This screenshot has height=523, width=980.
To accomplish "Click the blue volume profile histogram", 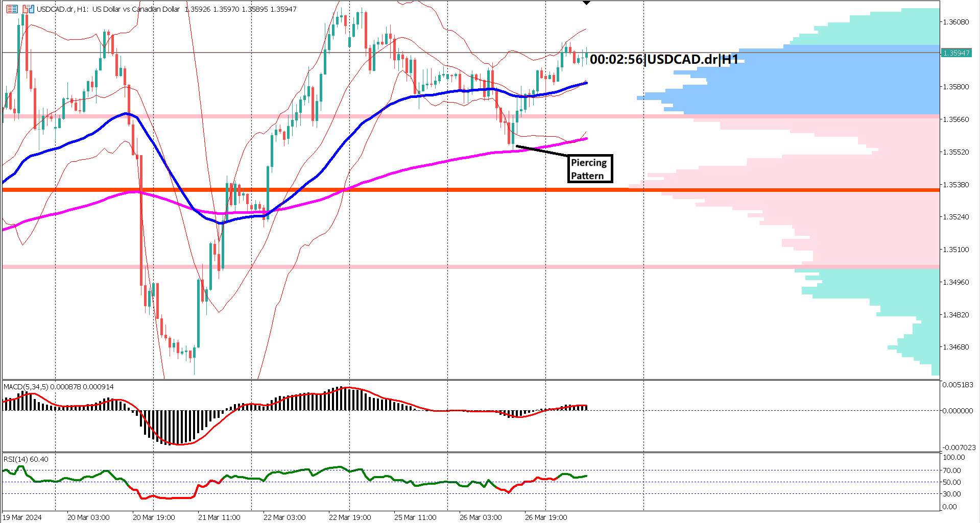I will pos(817,92).
